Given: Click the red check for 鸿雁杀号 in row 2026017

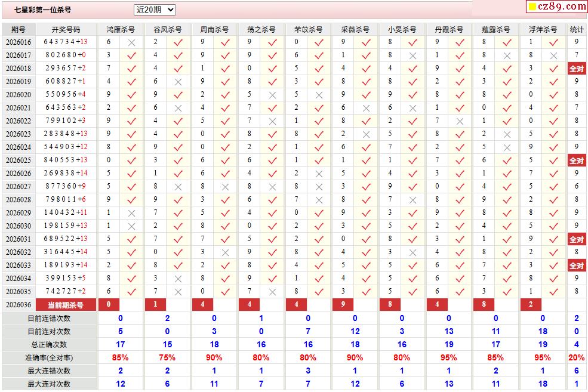Looking at the screenshot, I should pos(131,56).
